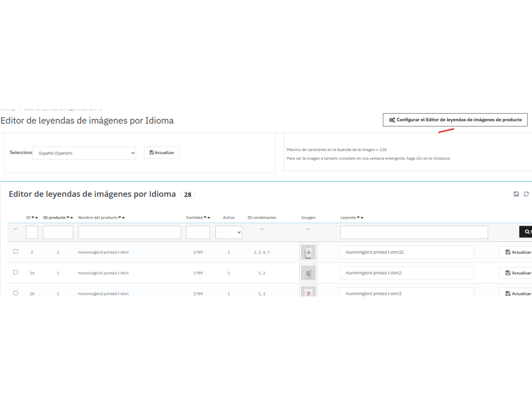
Task: Open thumbnail image for row ID 25
Action: click(x=309, y=291)
